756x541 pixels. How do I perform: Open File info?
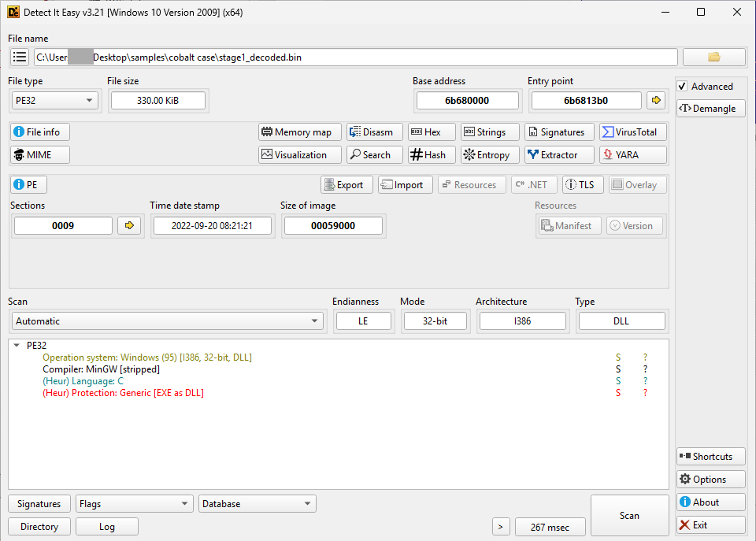[40, 132]
